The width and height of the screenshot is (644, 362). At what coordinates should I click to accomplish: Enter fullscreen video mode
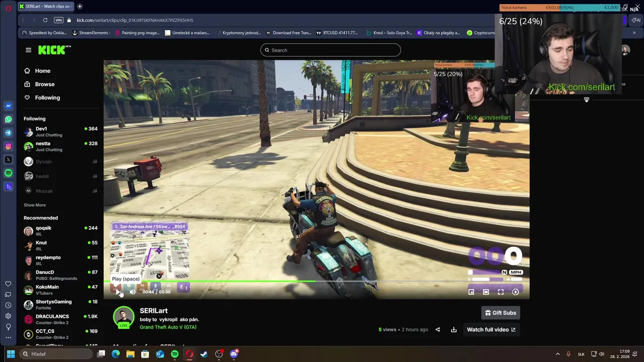tap(501, 292)
